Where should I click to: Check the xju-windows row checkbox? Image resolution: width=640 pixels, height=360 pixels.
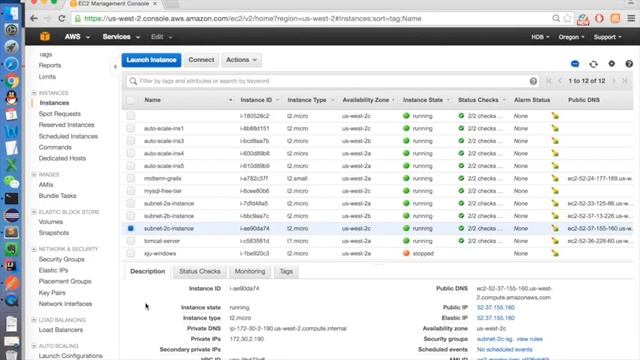131,253
